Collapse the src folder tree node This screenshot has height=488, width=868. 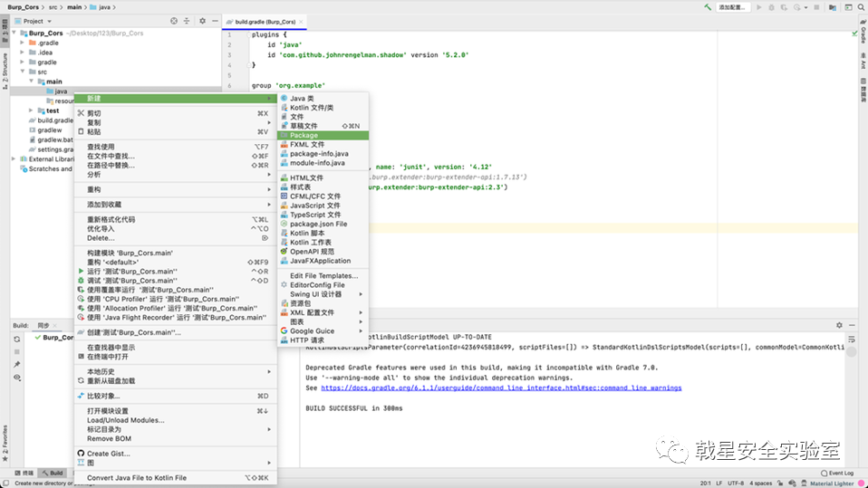coord(22,72)
